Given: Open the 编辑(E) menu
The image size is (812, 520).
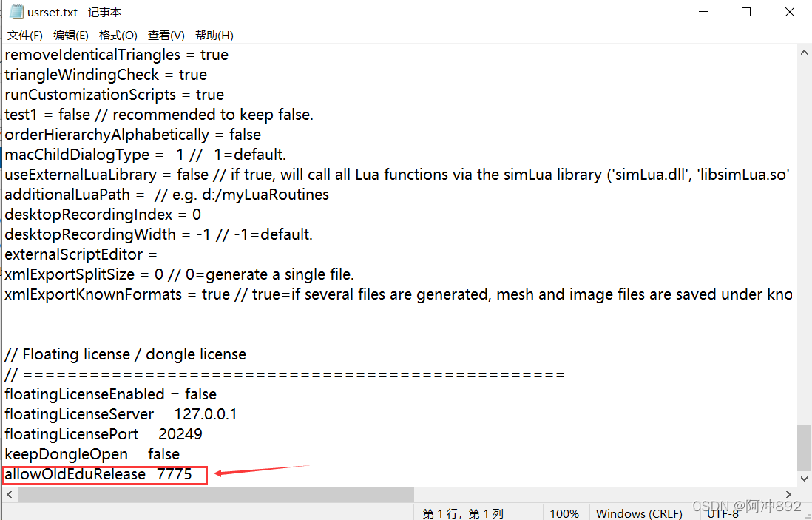Looking at the screenshot, I should pyautogui.click(x=71, y=36).
